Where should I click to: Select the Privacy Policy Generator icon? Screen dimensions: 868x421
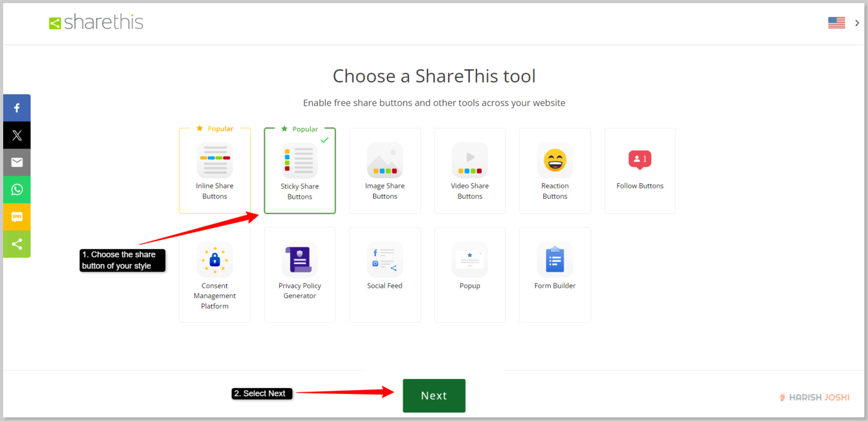[x=299, y=260]
